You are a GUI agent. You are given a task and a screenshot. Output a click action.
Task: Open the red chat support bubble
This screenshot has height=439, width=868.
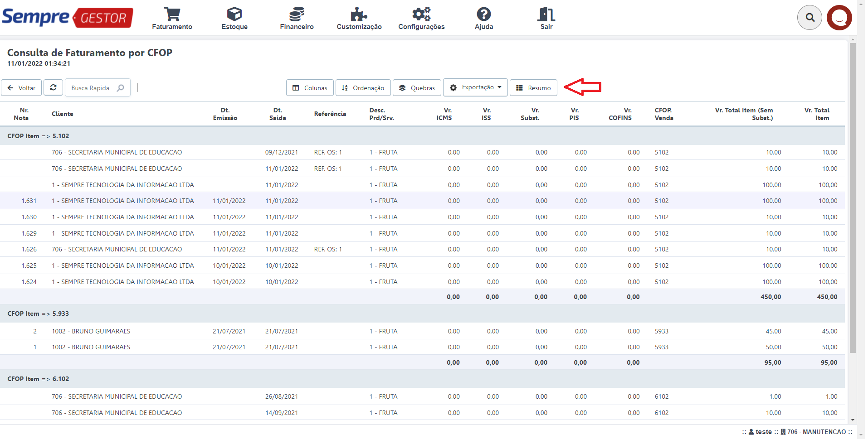pos(839,18)
